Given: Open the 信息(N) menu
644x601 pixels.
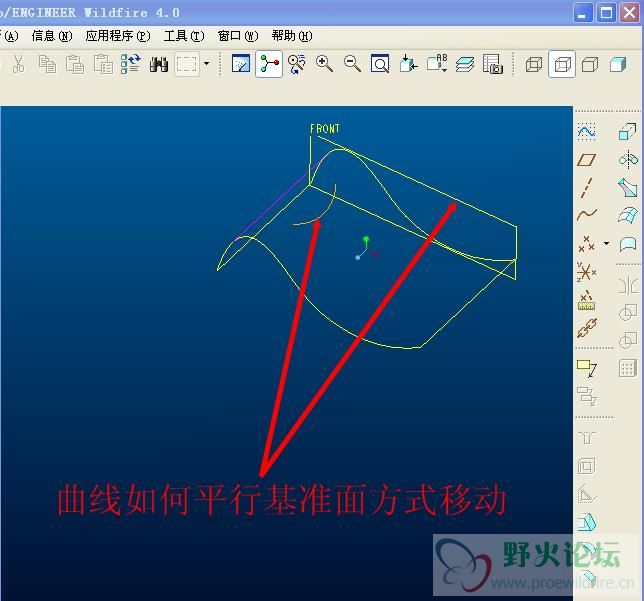Looking at the screenshot, I should point(52,36).
